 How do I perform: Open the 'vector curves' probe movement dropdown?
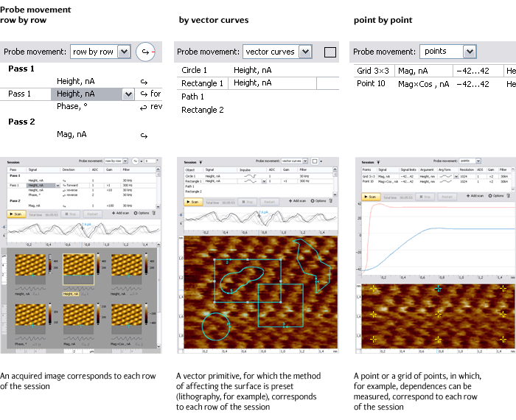305,52
